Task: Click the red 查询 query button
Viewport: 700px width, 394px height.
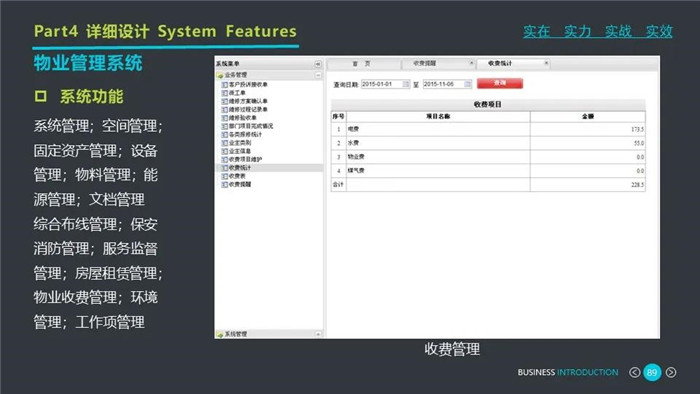Action: pyautogui.click(x=500, y=83)
